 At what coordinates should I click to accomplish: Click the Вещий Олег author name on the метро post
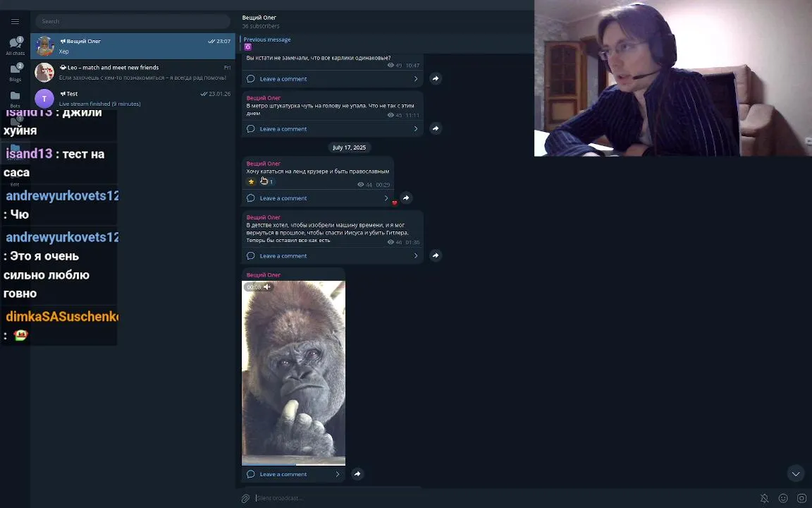tap(264, 98)
